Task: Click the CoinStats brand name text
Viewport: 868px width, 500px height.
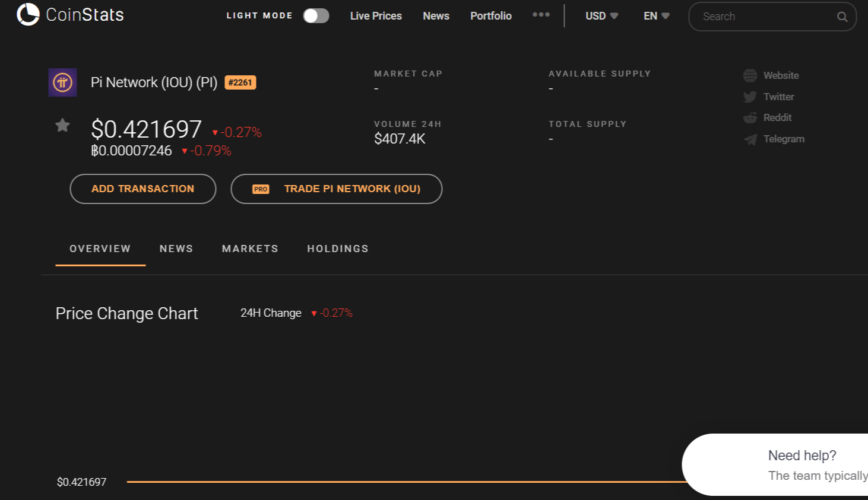Action: click(x=85, y=14)
